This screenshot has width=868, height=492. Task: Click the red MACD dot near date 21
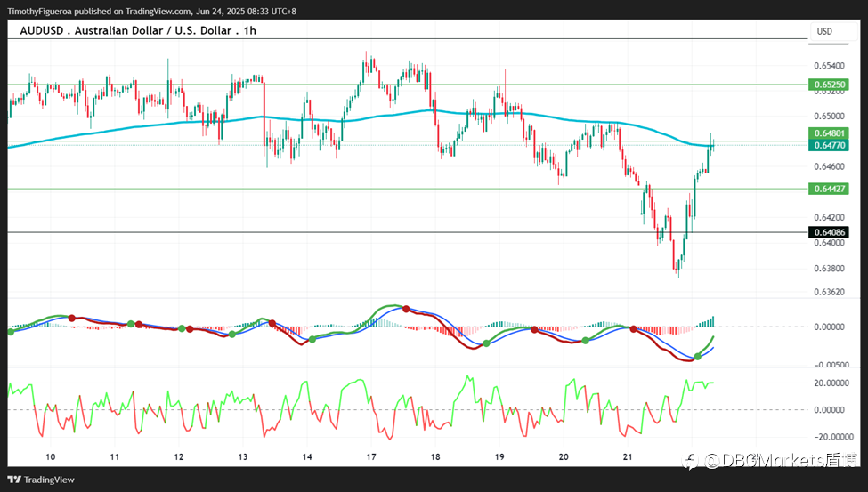[x=633, y=328]
